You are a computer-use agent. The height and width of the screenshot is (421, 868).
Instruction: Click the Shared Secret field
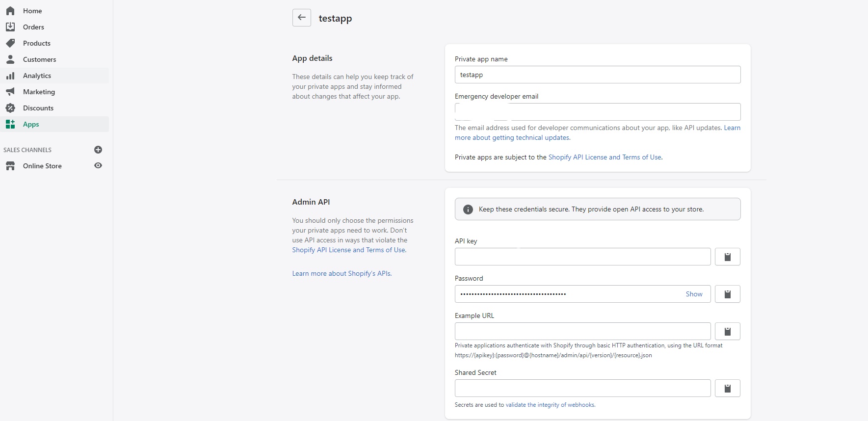click(582, 388)
